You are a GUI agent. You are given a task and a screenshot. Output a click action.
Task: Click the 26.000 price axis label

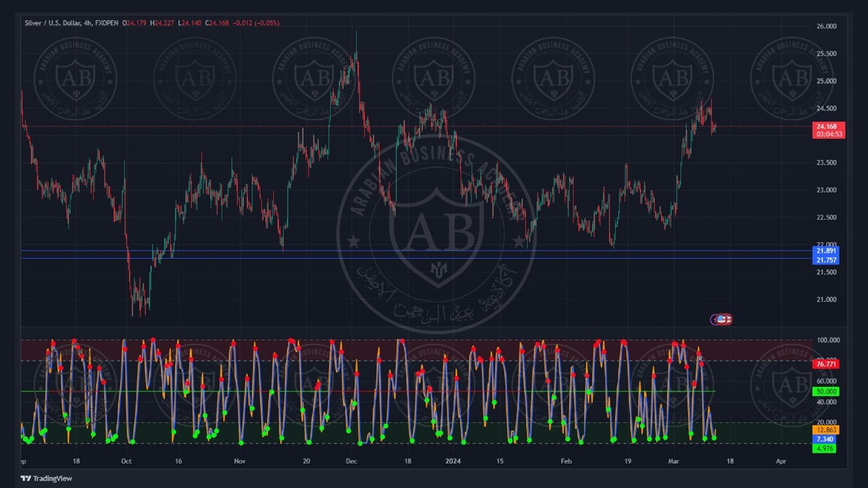pos(827,26)
